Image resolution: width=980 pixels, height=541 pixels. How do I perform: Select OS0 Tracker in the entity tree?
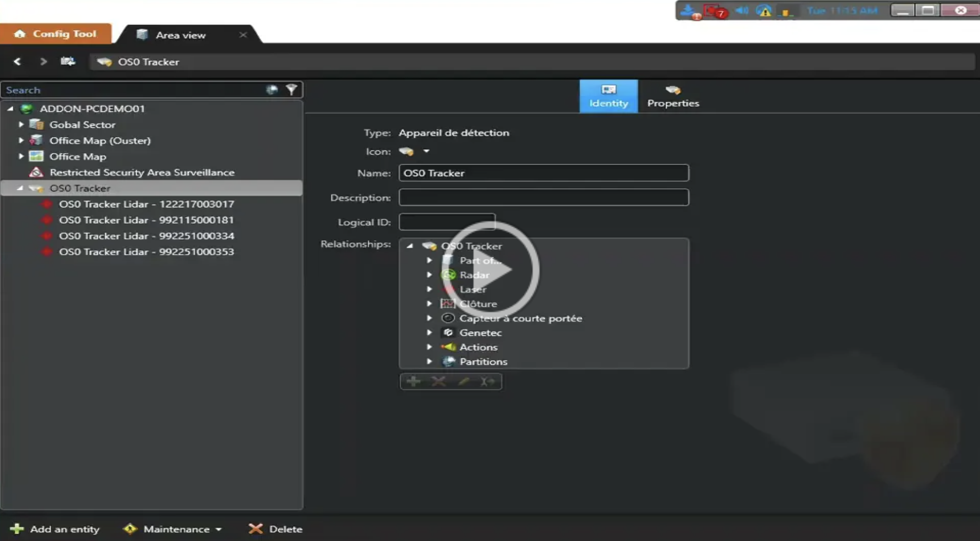(80, 188)
